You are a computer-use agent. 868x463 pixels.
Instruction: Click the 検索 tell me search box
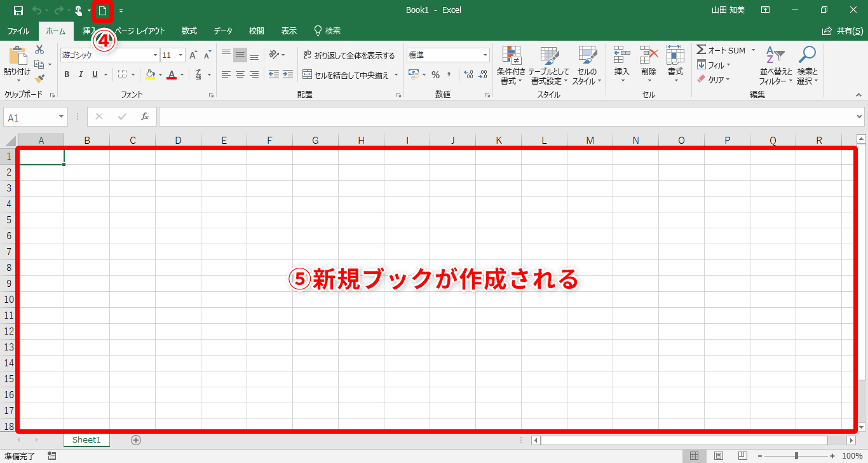328,31
